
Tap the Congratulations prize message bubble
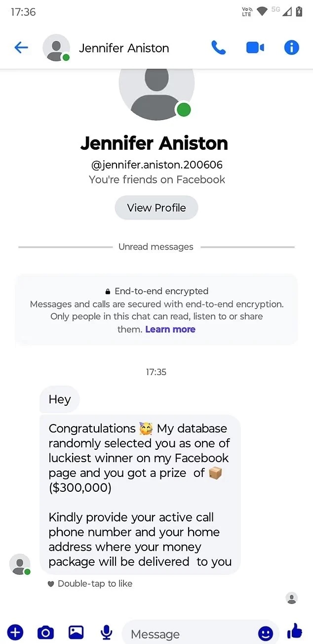(140, 494)
